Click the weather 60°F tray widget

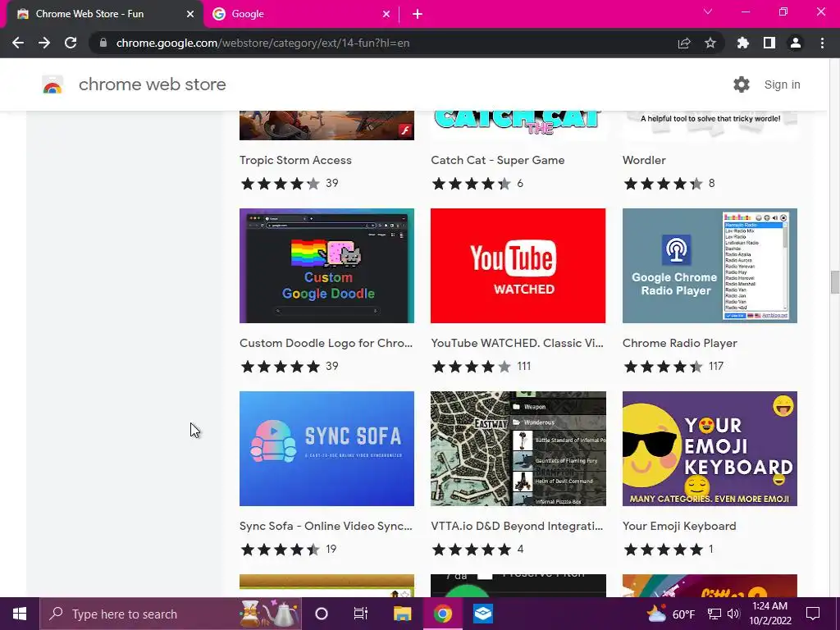pyautogui.click(x=671, y=614)
